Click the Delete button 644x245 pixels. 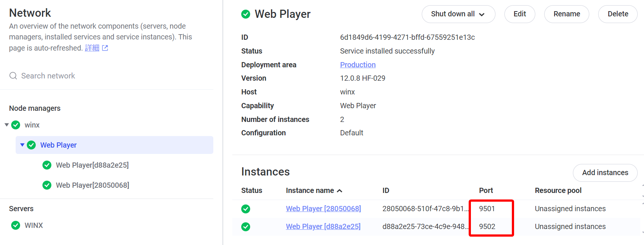pyautogui.click(x=618, y=14)
